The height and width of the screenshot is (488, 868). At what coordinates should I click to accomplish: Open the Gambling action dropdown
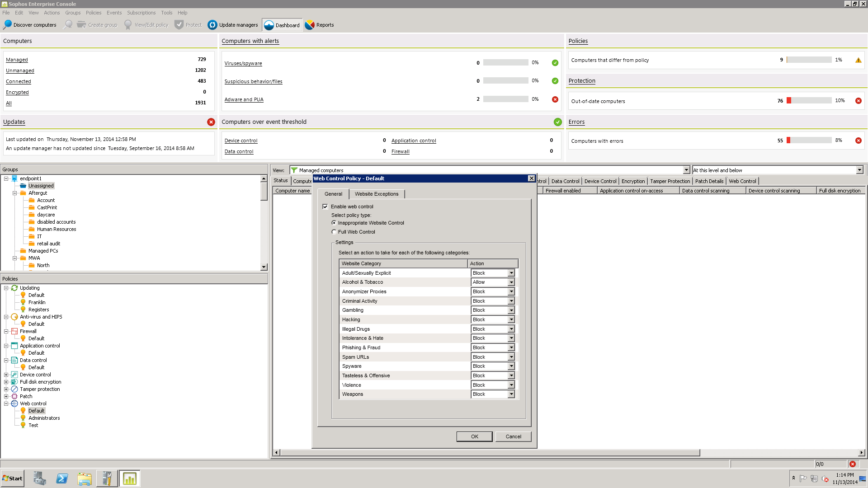coord(511,310)
